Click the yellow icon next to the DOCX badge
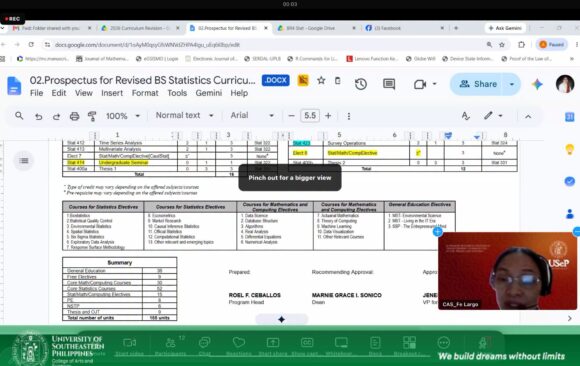580x366 pixels. [x=303, y=80]
